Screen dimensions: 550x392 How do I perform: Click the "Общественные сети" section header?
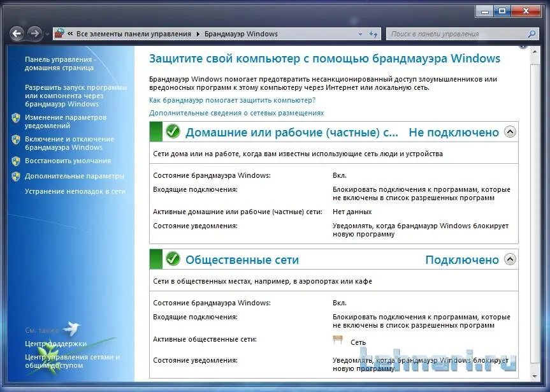[x=242, y=259]
